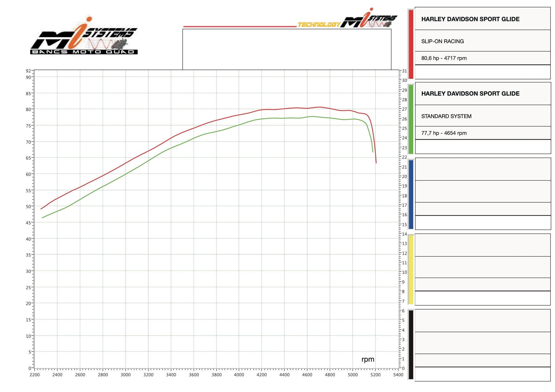Click the empty top cell of black legend
Image resolution: width=555 pixels, height=392 pixels.
(483, 320)
